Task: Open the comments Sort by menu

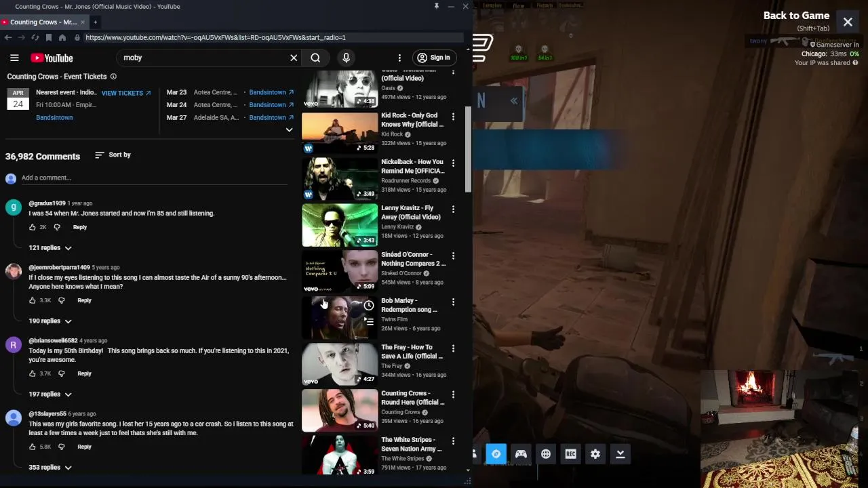Action: (x=113, y=155)
